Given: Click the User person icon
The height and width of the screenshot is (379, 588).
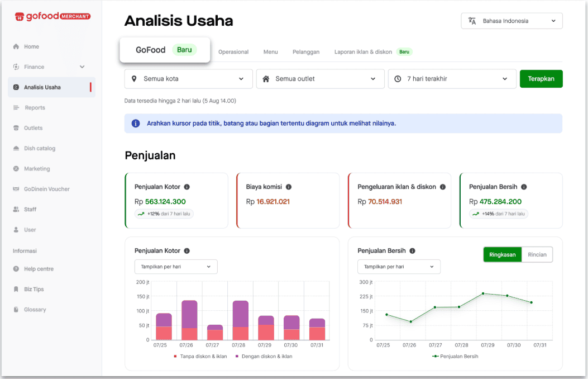Looking at the screenshot, I should pyautogui.click(x=16, y=230).
